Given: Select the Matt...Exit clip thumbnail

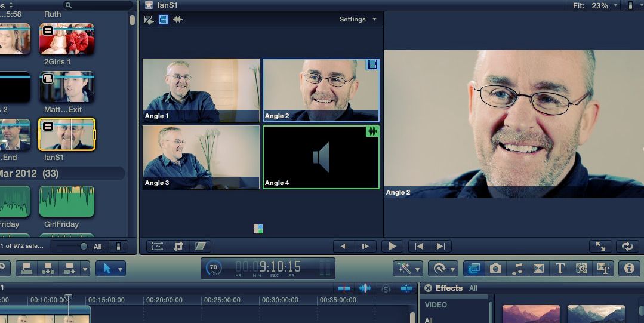Looking at the screenshot, I should 67,87.
